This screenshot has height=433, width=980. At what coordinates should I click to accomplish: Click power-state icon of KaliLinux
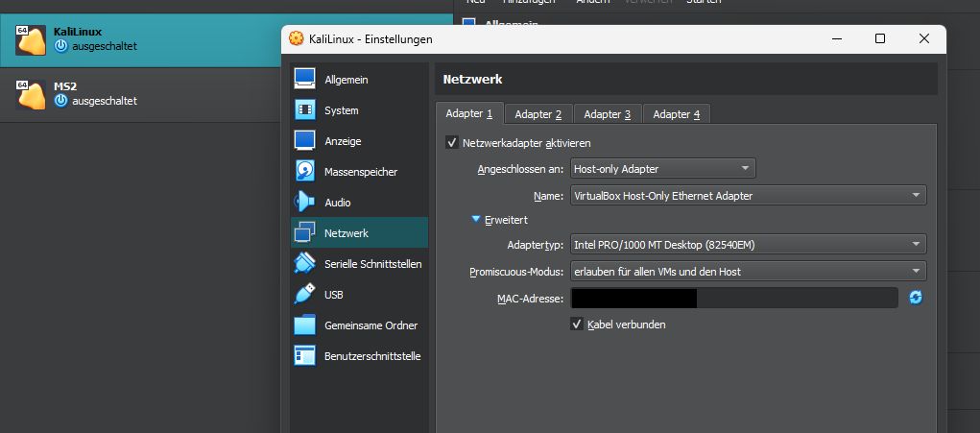60,46
